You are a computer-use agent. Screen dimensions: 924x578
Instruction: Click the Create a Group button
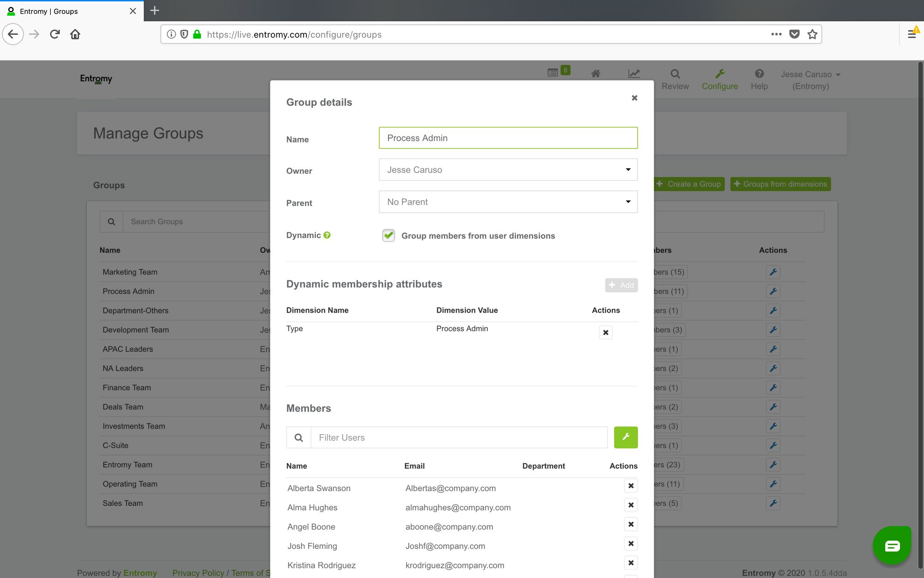coord(689,184)
